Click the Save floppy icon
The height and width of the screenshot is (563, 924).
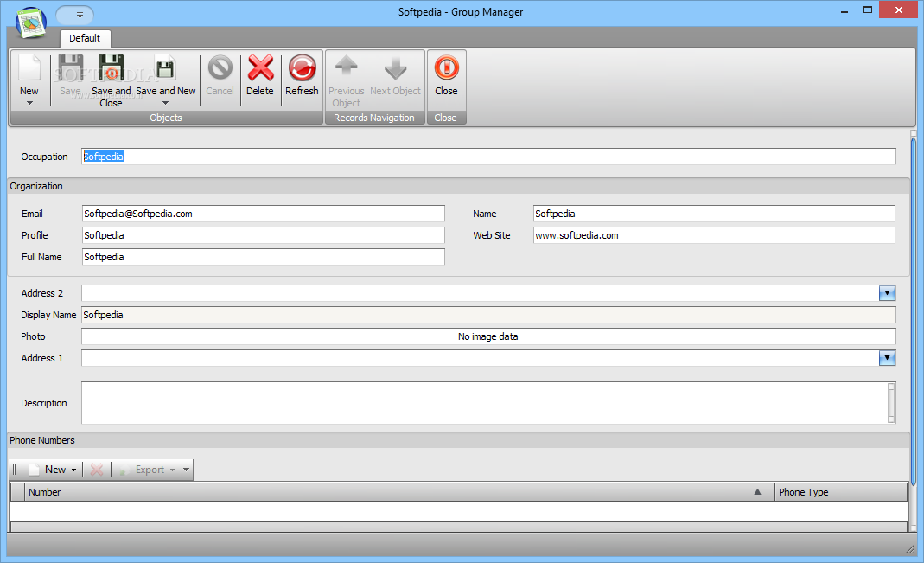(x=70, y=67)
